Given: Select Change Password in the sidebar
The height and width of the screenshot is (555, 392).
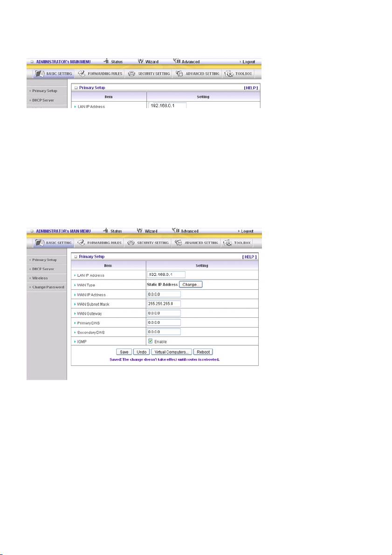Looking at the screenshot, I should [x=48, y=287].
